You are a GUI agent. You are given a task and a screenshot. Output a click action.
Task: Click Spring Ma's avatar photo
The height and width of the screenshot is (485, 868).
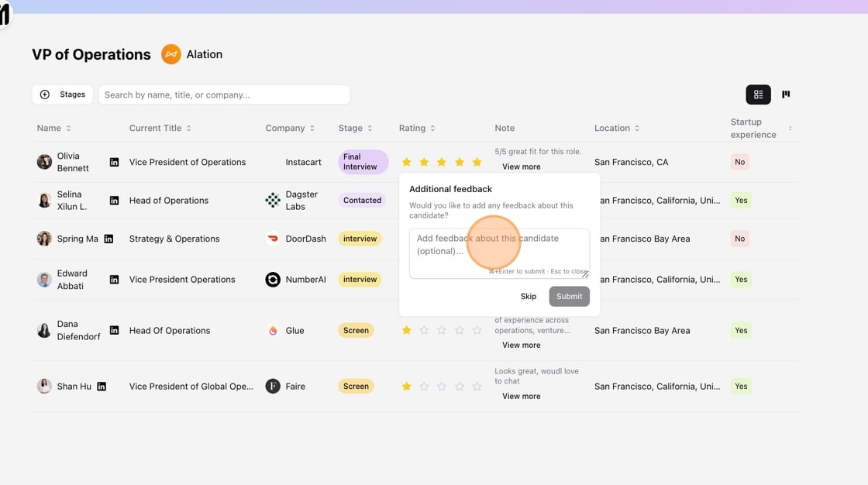tap(44, 239)
